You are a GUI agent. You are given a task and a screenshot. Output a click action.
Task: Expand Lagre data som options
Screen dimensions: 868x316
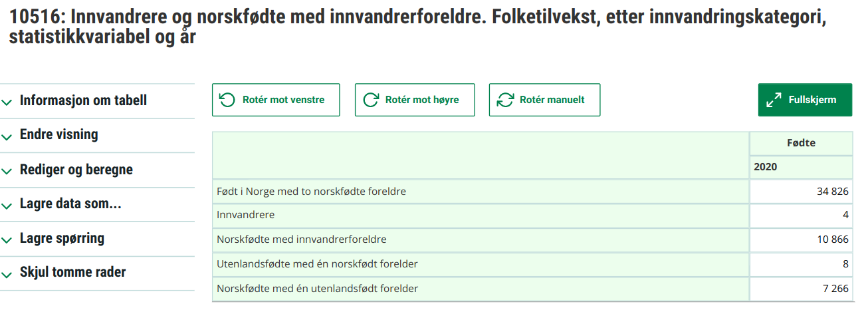70,204
